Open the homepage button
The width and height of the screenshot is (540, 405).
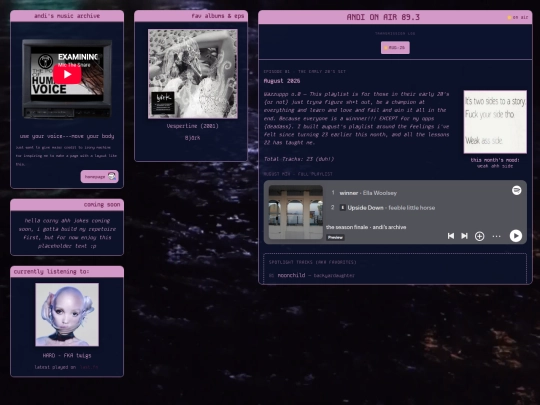(x=100, y=176)
